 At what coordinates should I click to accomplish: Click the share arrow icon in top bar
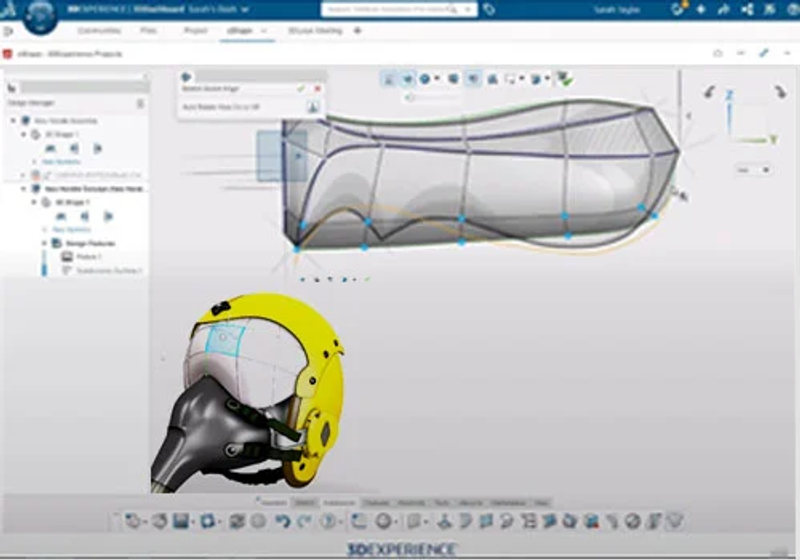coord(723,9)
